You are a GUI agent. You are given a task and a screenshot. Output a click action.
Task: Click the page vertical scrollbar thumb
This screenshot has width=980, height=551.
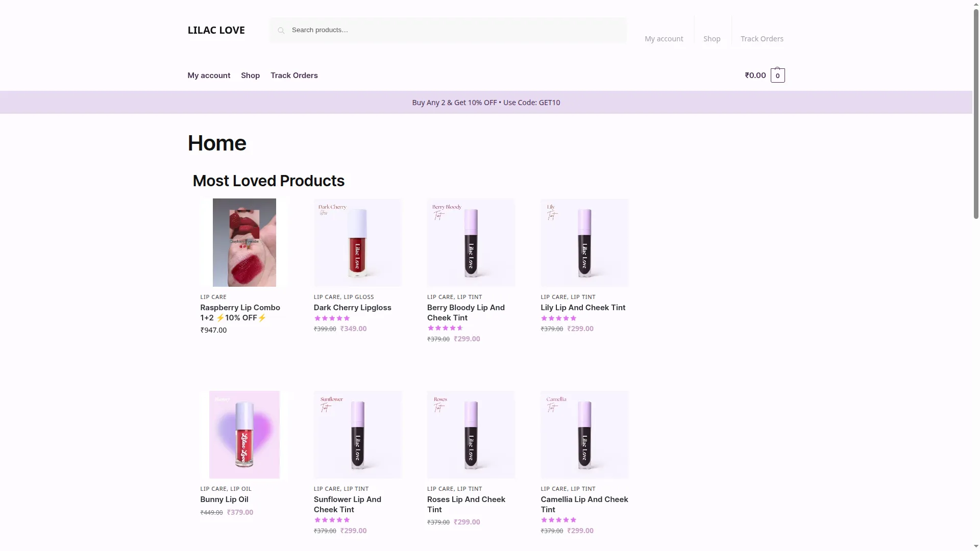976,114
